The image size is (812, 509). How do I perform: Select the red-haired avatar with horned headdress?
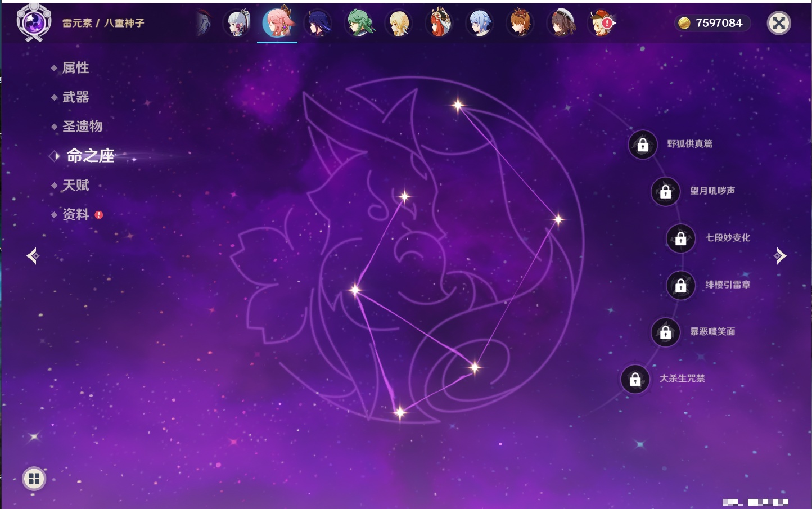click(x=439, y=24)
